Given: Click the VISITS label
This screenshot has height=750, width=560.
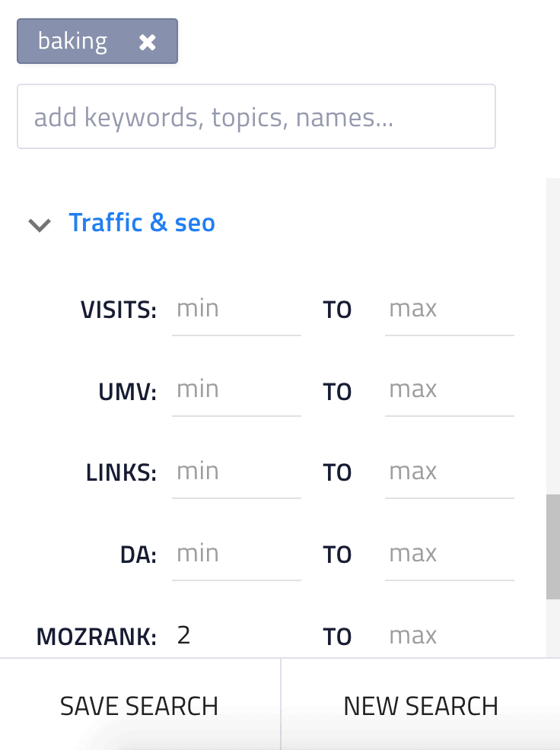Looking at the screenshot, I should (118, 310).
